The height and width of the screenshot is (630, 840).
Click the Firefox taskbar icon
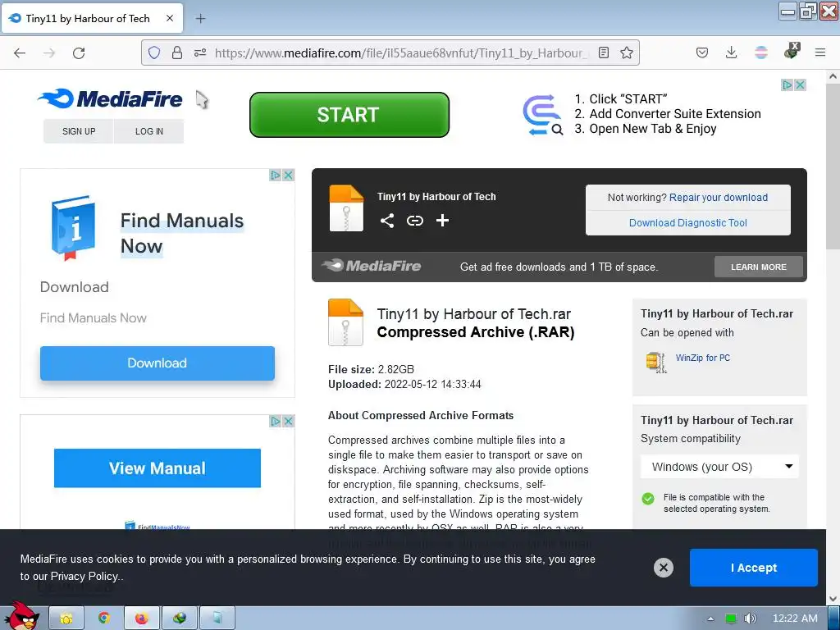tap(141, 619)
